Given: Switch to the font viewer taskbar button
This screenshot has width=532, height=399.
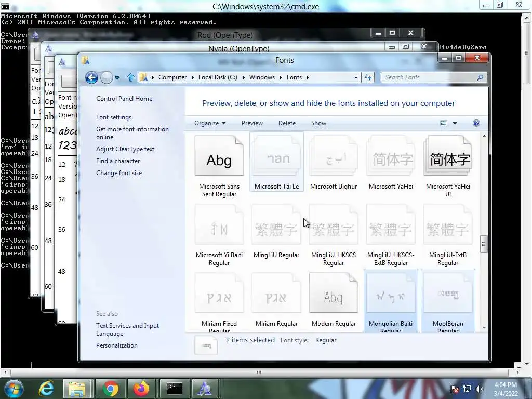Looking at the screenshot, I should coord(205,389).
